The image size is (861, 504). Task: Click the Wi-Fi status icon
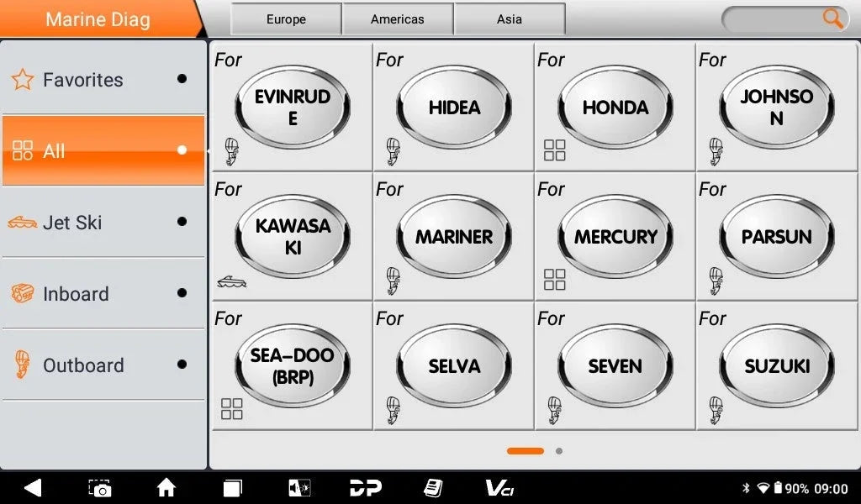coord(763,488)
